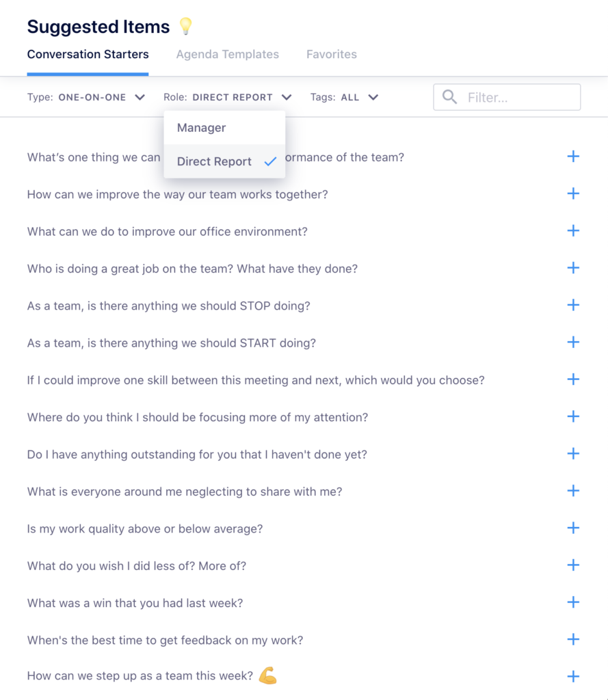Screen dimensions: 608x700
Task: Click the magnifier icon in the filter box
Action: 449,97
